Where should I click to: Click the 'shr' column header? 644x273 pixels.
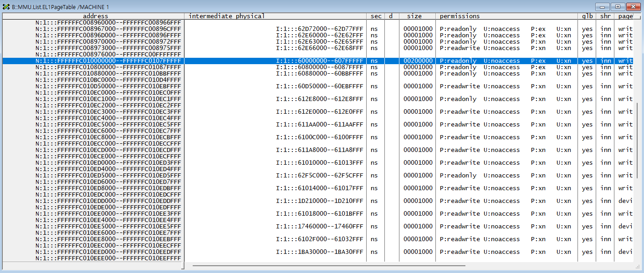tap(605, 16)
